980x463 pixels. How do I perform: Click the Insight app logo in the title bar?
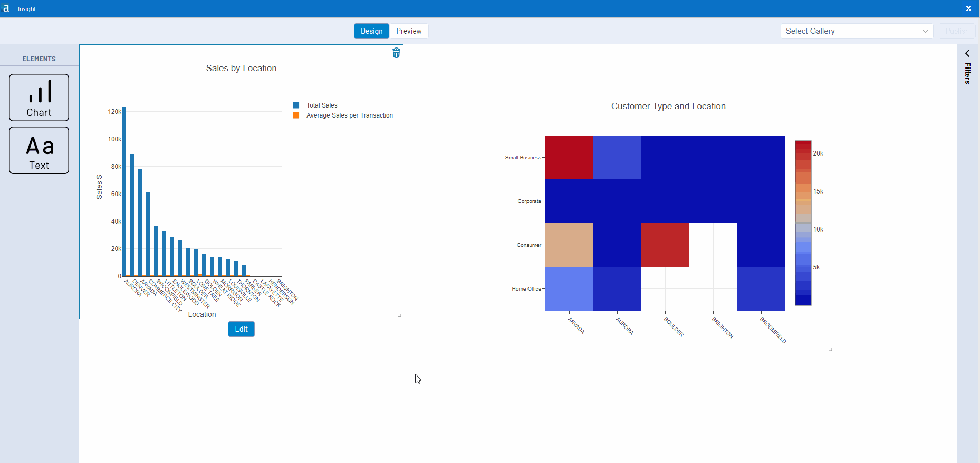click(6, 8)
